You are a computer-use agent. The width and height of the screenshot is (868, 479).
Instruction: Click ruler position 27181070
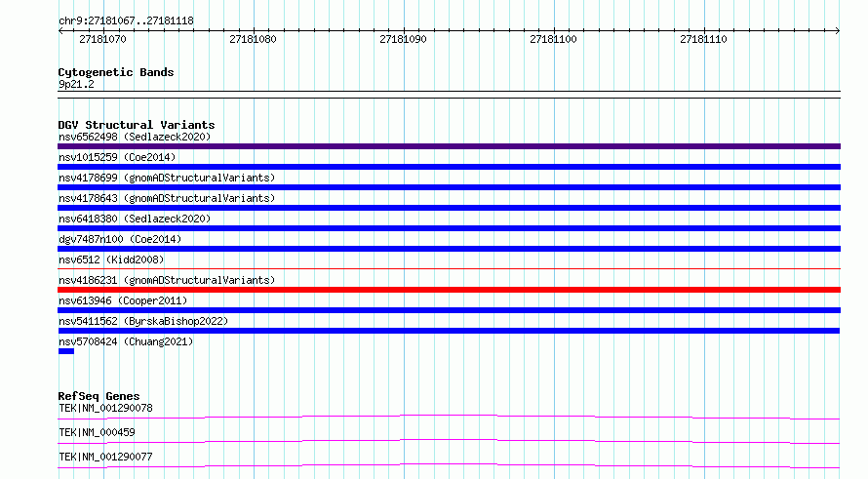point(103,39)
